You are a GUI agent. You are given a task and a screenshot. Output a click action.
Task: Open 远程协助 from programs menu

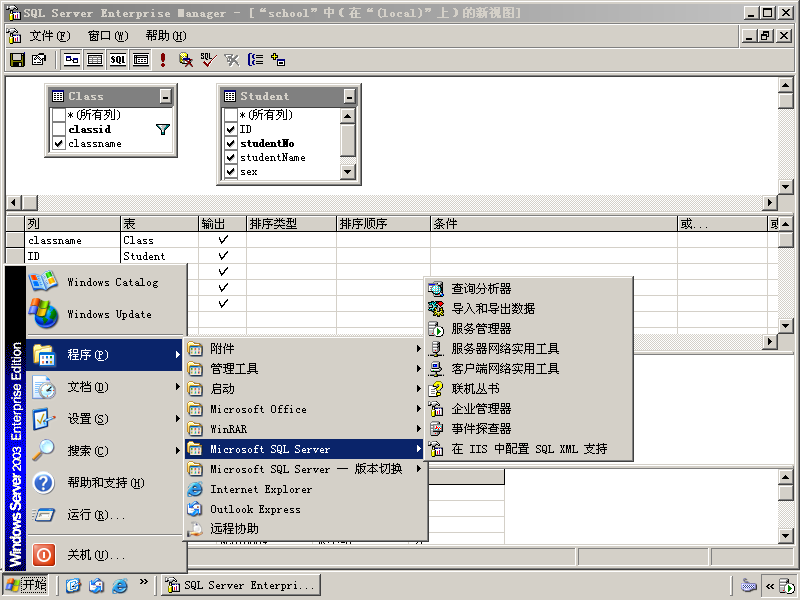[x=305, y=529]
